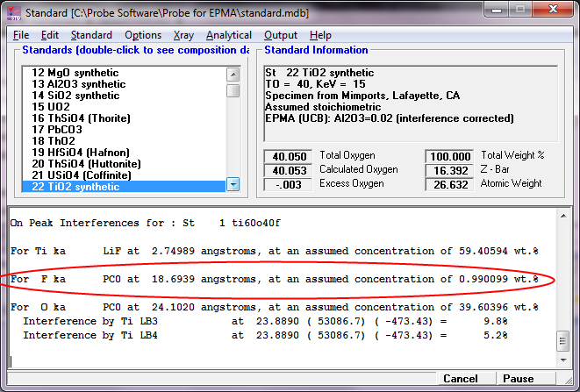Open the File menu
Viewport: 580px width, 392px height.
(x=21, y=35)
